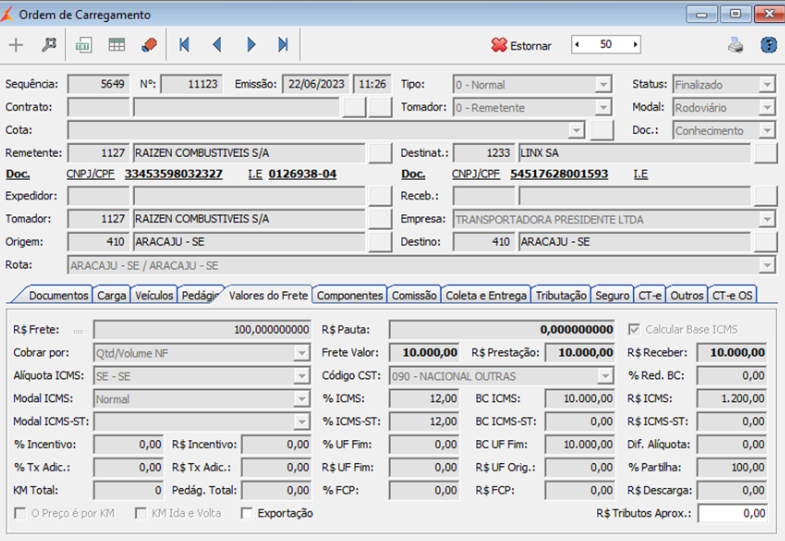Enable the Exportação checkbox
The image size is (785, 541).
click(x=248, y=513)
